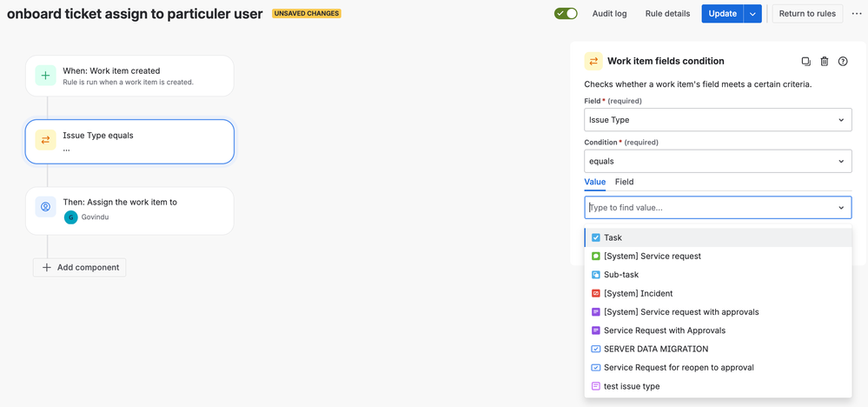The height and width of the screenshot is (407, 868).
Task: Select Service Request for reopen to approval
Action: [718, 368]
